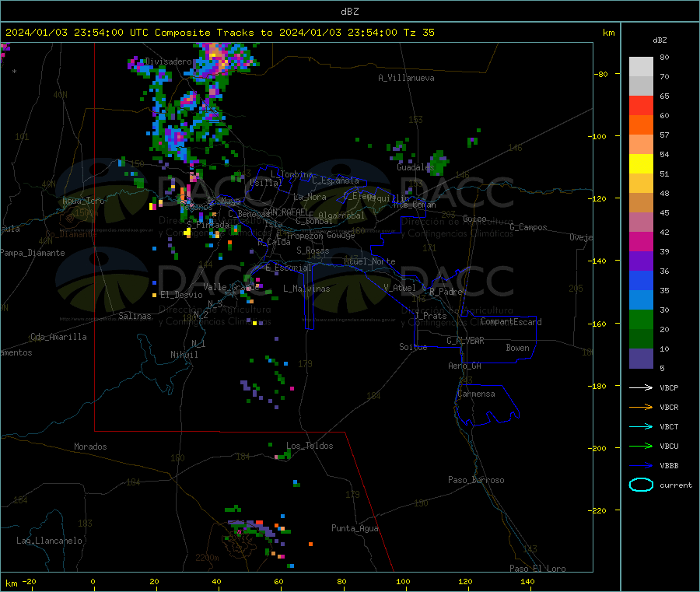This screenshot has width=700, height=592.
Task: Click the blue VBBB arrow legend icon
Action: [x=641, y=466]
